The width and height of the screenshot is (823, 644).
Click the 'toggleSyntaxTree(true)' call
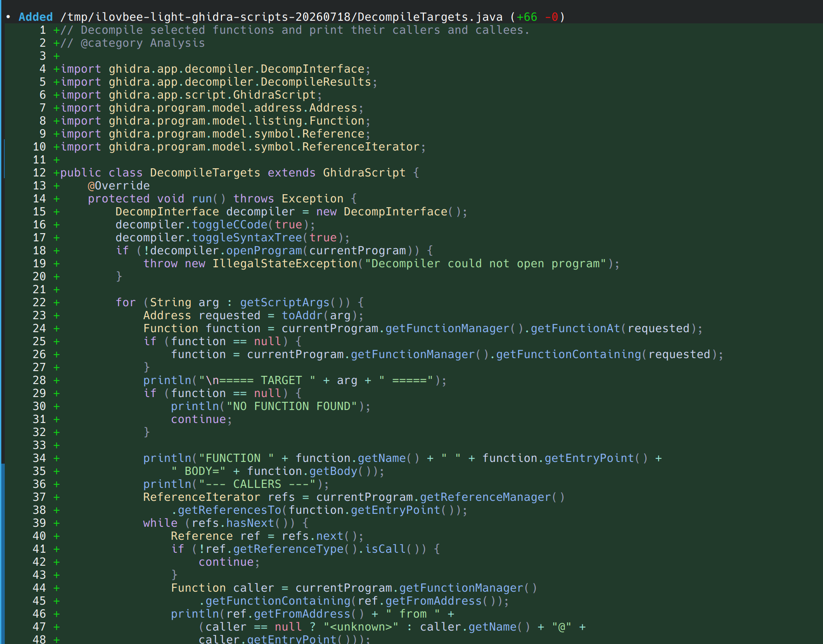point(267,237)
